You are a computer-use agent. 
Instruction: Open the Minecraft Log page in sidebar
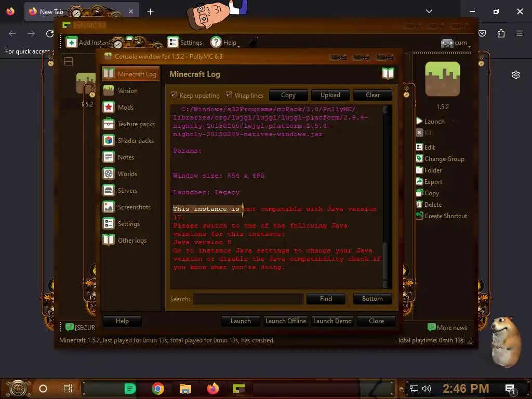130,74
